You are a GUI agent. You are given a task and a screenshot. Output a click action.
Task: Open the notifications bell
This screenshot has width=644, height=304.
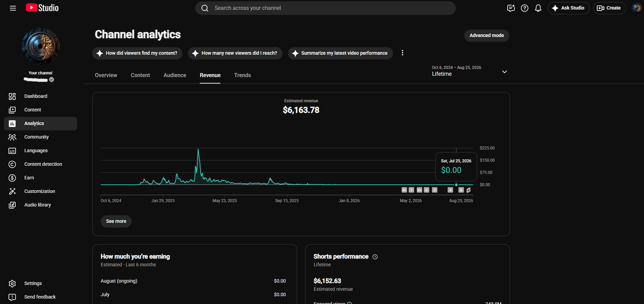(x=538, y=8)
